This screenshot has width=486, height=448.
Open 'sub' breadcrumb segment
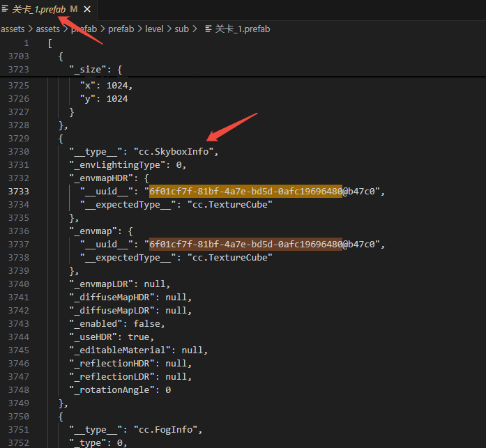tap(181, 29)
